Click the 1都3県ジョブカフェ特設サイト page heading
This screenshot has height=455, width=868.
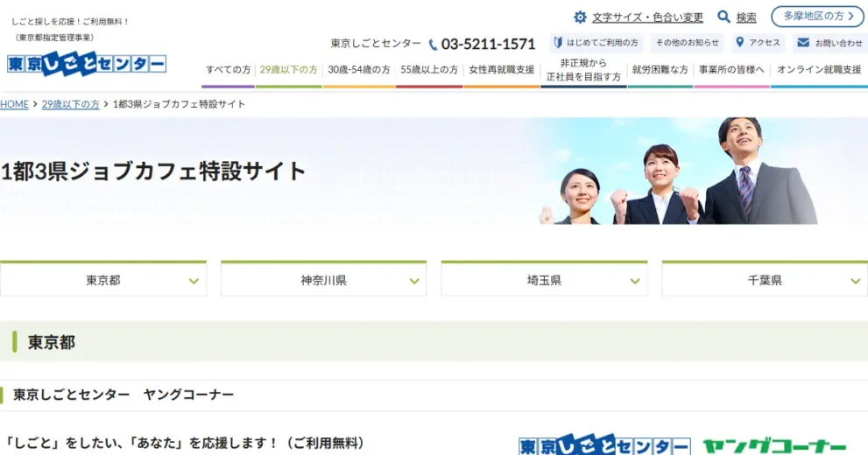[x=153, y=171]
